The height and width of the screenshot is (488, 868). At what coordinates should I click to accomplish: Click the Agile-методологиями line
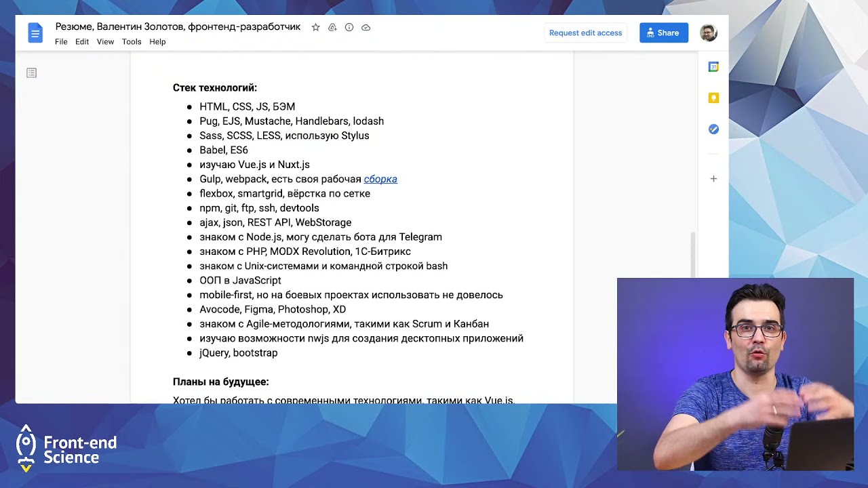344,324
